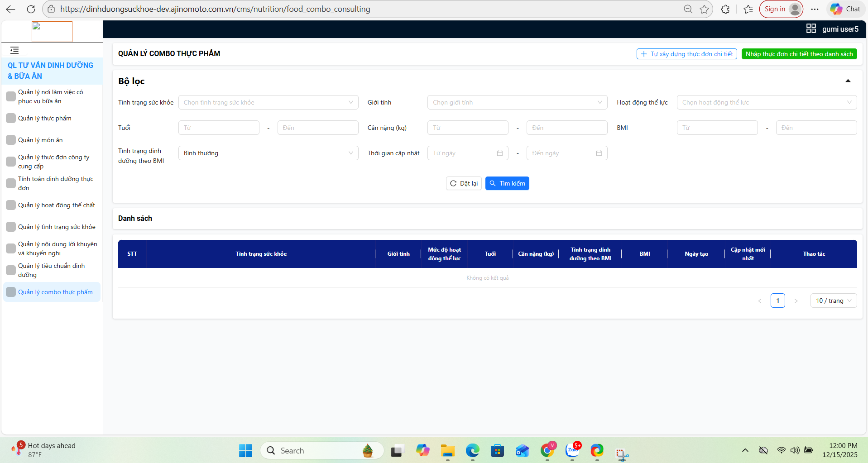This screenshot has width=868, height=463.
Task: Click the browser address bar URL
Action: [215, 9]
